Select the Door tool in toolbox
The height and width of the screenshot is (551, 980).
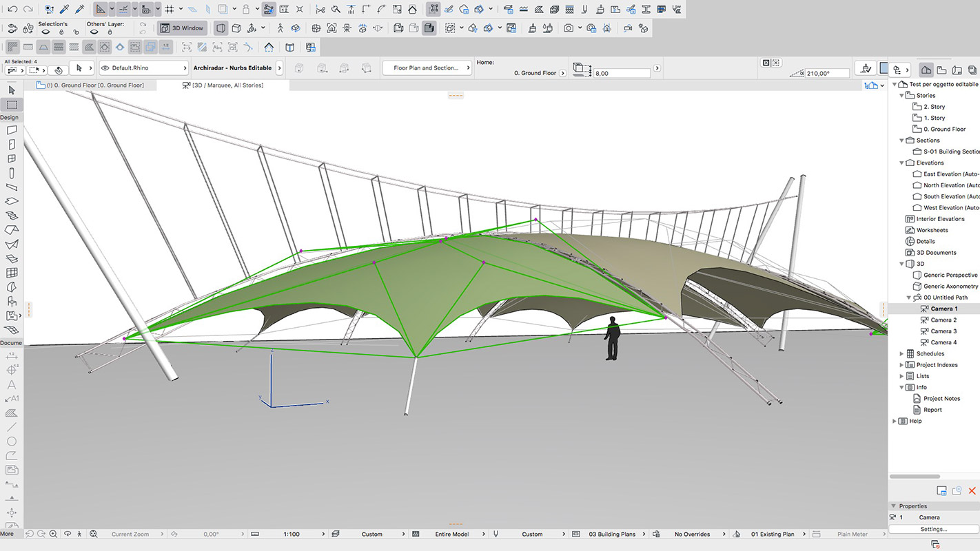pyautogui.click(x=12, y=145)
